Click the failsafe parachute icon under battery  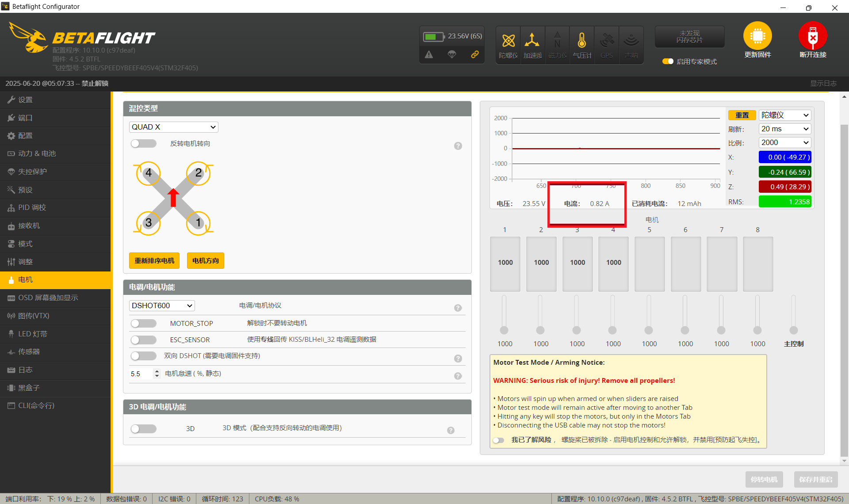(x=451, y=54)
